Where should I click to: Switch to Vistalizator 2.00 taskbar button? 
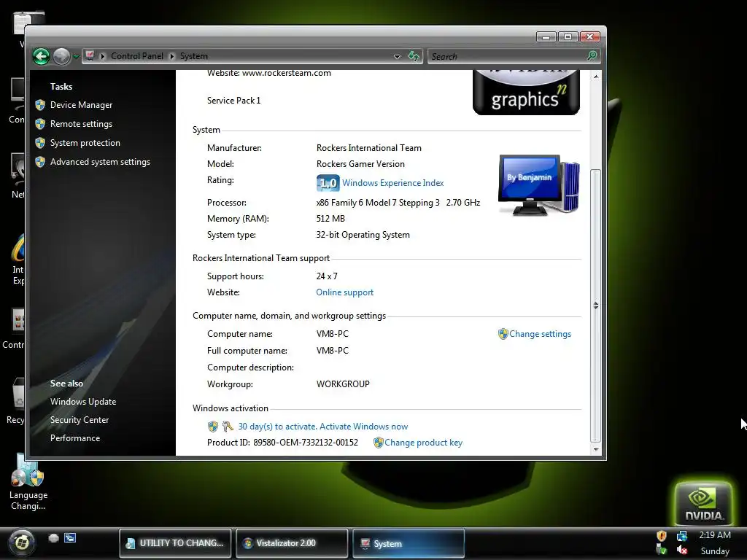point(292,542)
